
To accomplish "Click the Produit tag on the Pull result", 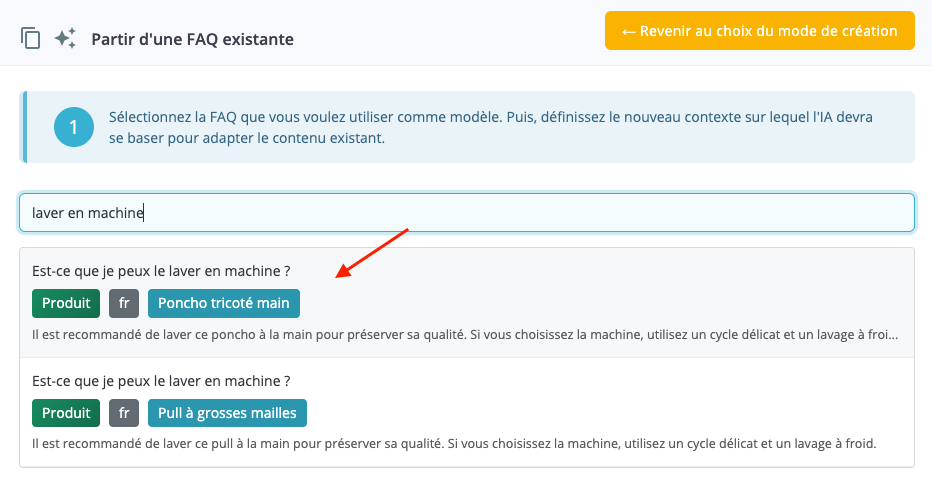I will pos(66,413).
